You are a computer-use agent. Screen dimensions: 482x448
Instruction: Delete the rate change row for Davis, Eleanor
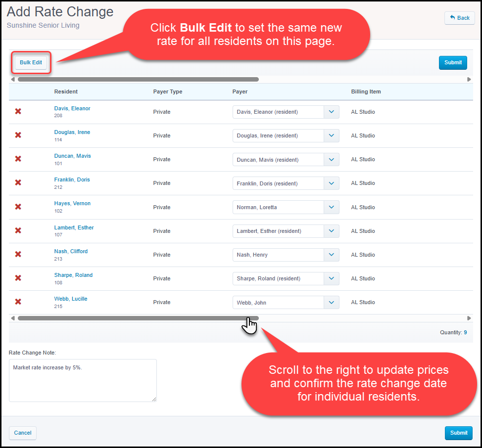coord(18,111)
